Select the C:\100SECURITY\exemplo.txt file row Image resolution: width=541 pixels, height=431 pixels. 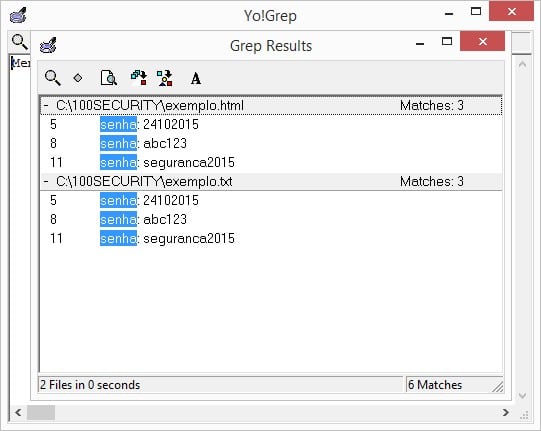tap(271, 182)
